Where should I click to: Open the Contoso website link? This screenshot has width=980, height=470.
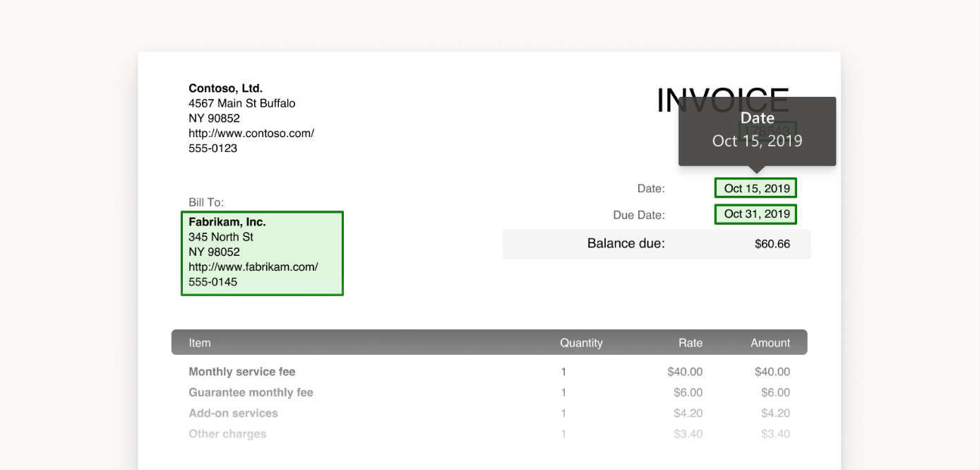coord(251,132)
